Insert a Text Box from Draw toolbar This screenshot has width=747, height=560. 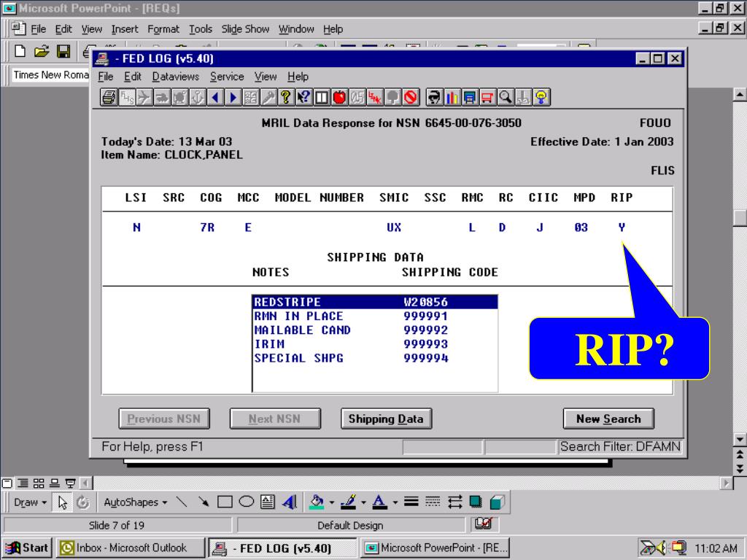268,502
